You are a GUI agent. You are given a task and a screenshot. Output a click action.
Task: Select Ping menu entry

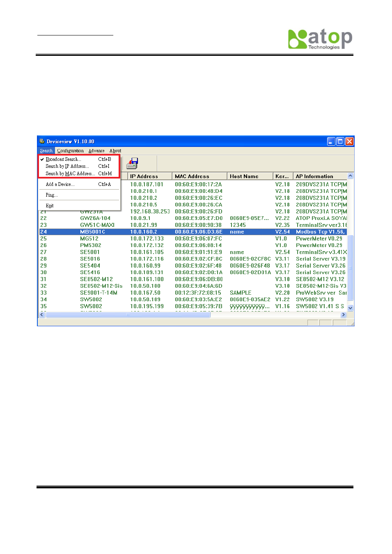pyautogui.click(x=79, y=195)
